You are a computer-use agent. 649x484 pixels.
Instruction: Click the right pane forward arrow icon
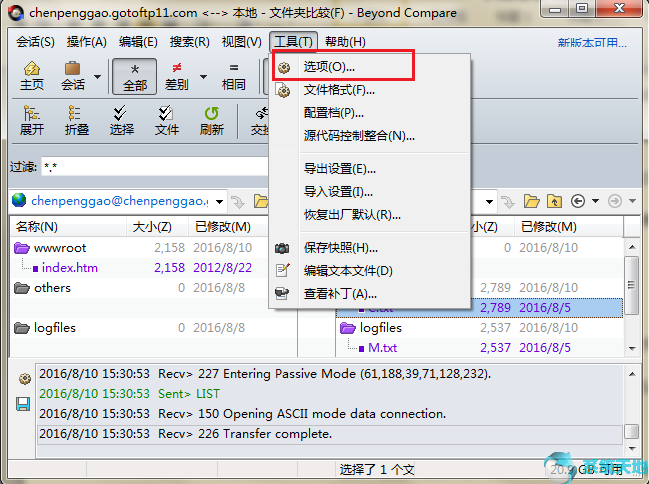tap(615, 201)
